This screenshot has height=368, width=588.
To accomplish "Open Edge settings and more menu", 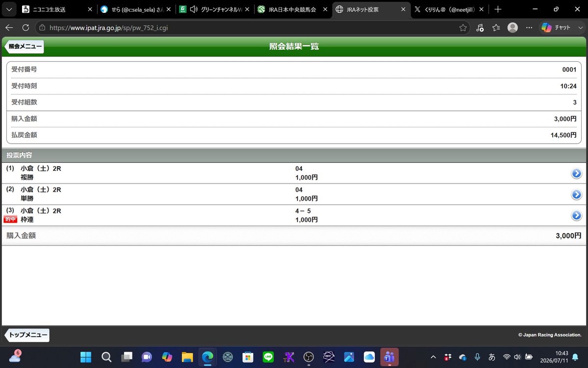I will click(529, 28).
